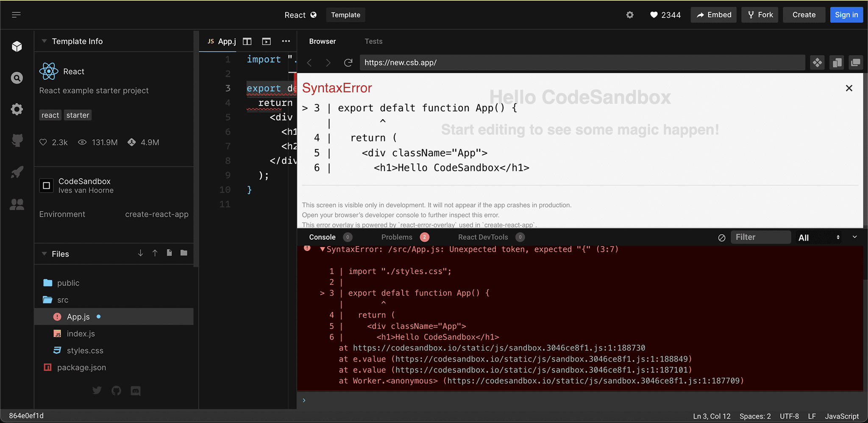
Task: Click the Create button
Action: [804, 15]
